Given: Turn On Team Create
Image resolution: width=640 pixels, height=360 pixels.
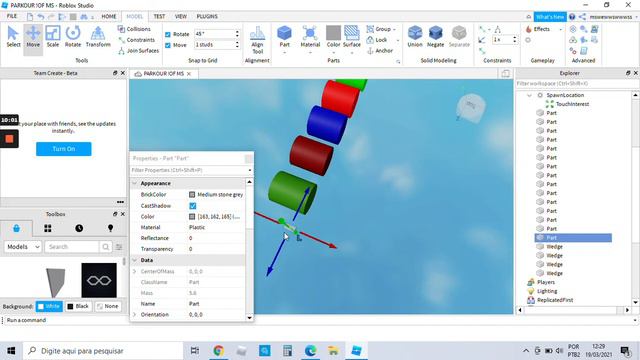Looking at the screenshot, I should click(64, 149).
